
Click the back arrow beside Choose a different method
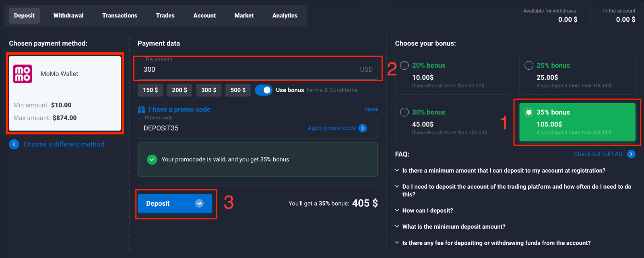14,144
